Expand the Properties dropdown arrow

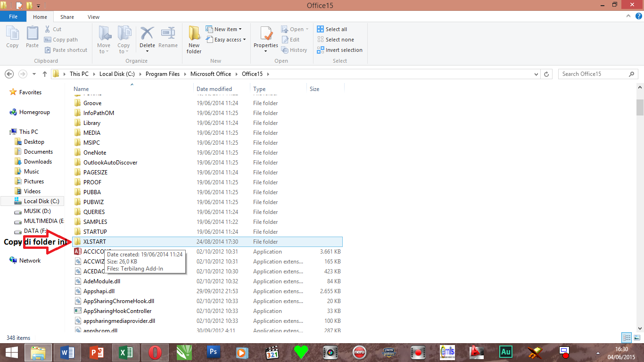[266, 51]
